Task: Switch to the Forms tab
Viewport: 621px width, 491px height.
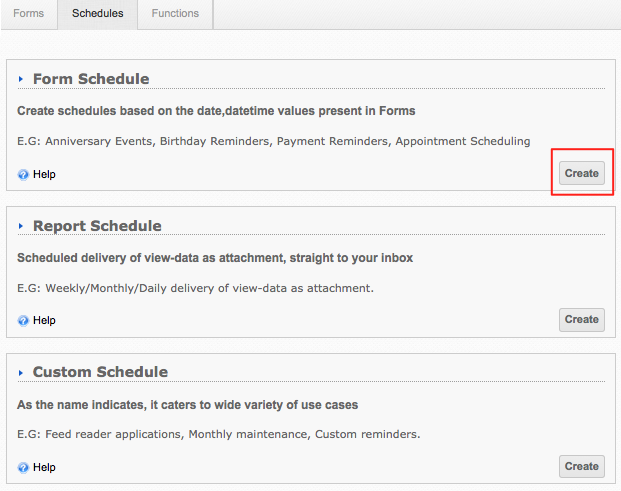Action: click(28, 14)
